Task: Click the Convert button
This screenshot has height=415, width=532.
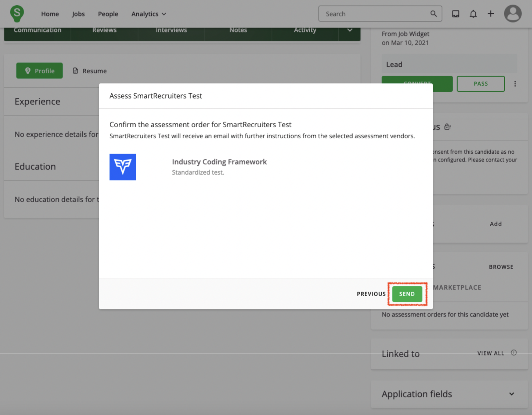Action: (x=417, y=84)
